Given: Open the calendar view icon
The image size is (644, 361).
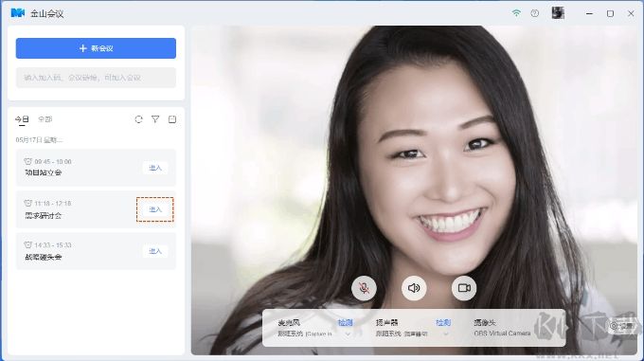Looking at the screenshot, I should tap(172, 119).
